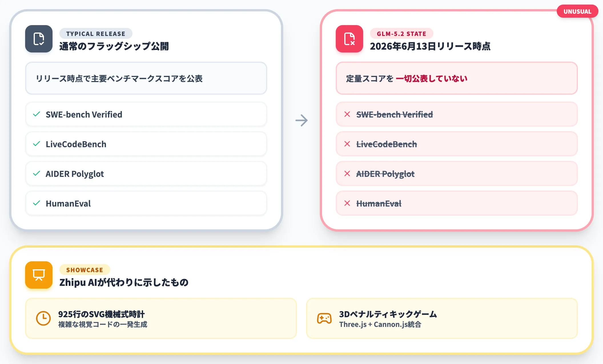Click the clock icon beside SVG機械式時計
The image size is (603, 364).
coord(43,318)
